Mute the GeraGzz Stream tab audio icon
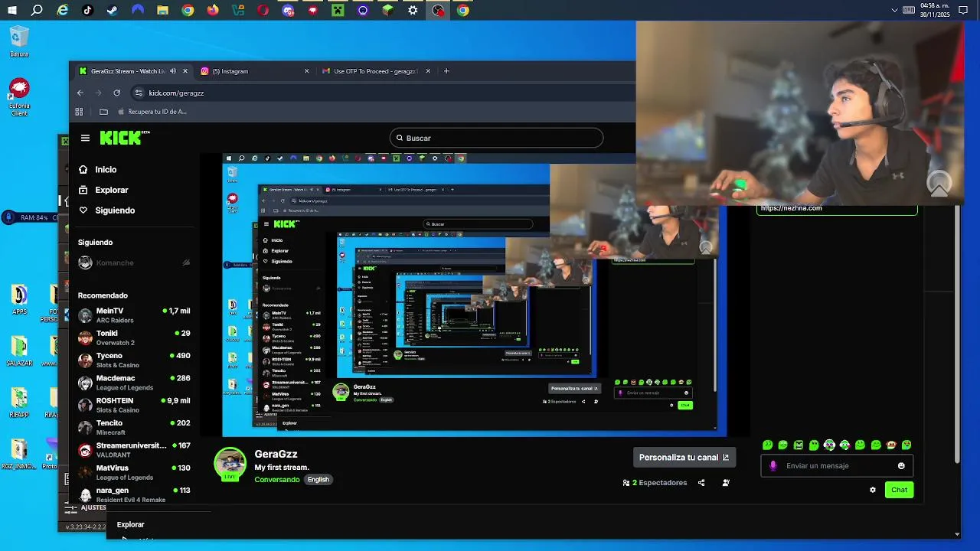This screenshot has width=980, height=551. click(173, 71)
